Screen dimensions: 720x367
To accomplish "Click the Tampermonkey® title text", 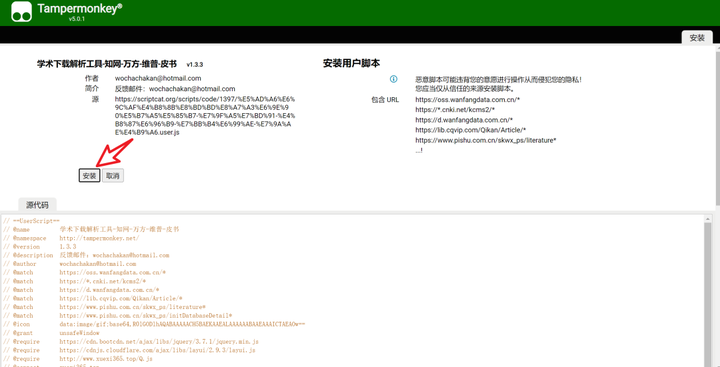I will pos(80,8).
